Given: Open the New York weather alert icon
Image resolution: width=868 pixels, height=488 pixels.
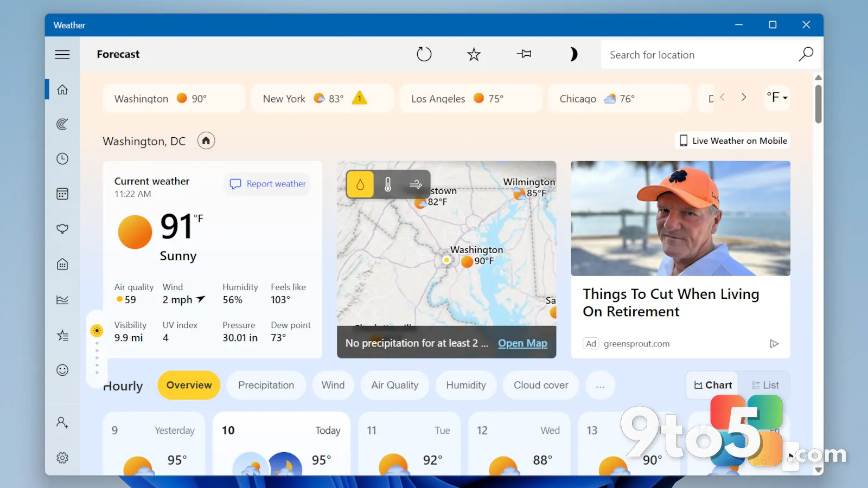Looking at the screenshot, I should [359, 98].
